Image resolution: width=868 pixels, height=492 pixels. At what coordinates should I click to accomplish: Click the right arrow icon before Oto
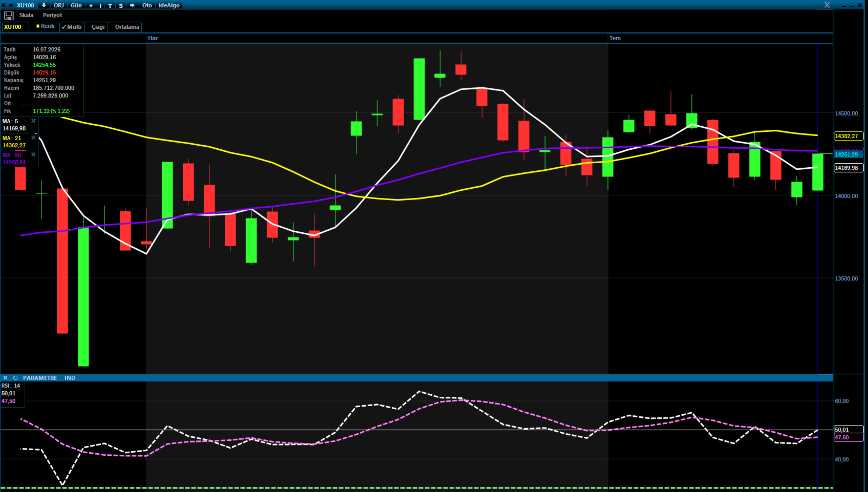pyautogui.click(x=132, y=5)
